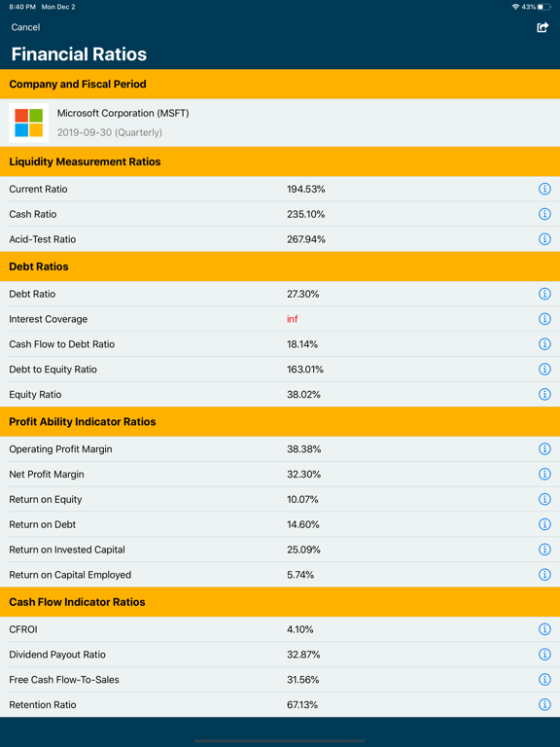This screenshot has width=560, height=747.
Task: View info for Debt Ratio
Action: click(544, 294)
